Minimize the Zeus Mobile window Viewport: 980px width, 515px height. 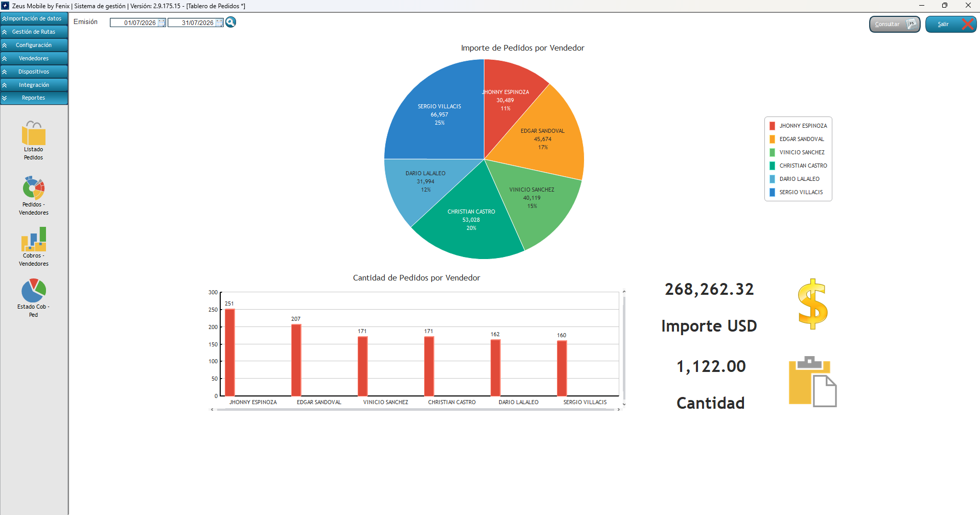click(922, 6)
